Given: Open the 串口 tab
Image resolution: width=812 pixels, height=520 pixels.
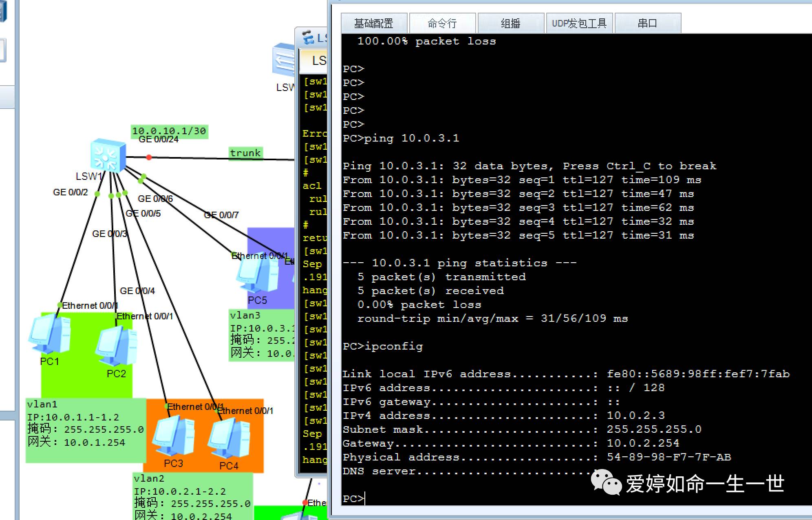Looking at the screenshot, I should (647, 23).
